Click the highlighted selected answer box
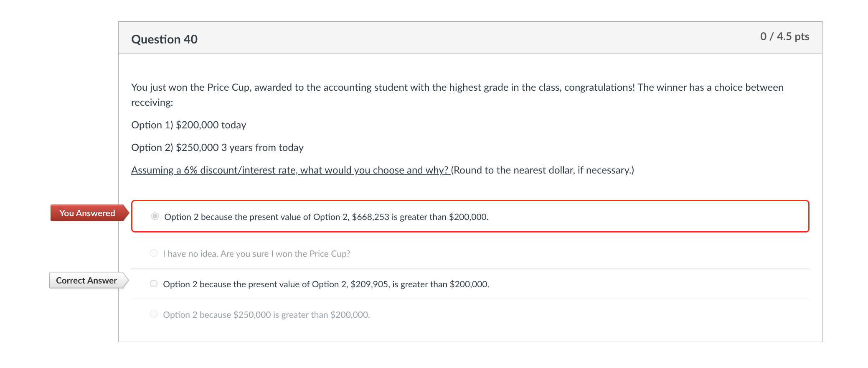Screen dimensions: 868x368 [470, 216]
